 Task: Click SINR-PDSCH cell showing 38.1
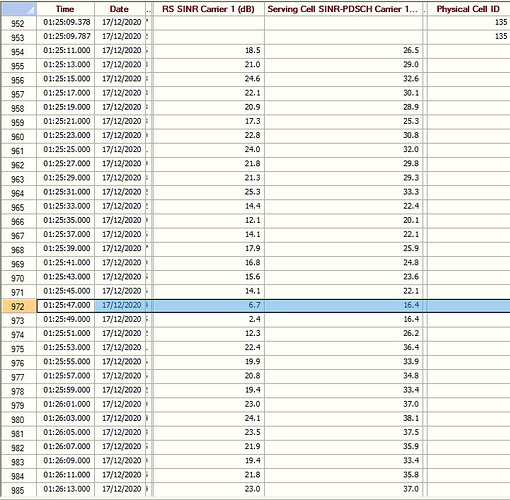pos(344,419)
